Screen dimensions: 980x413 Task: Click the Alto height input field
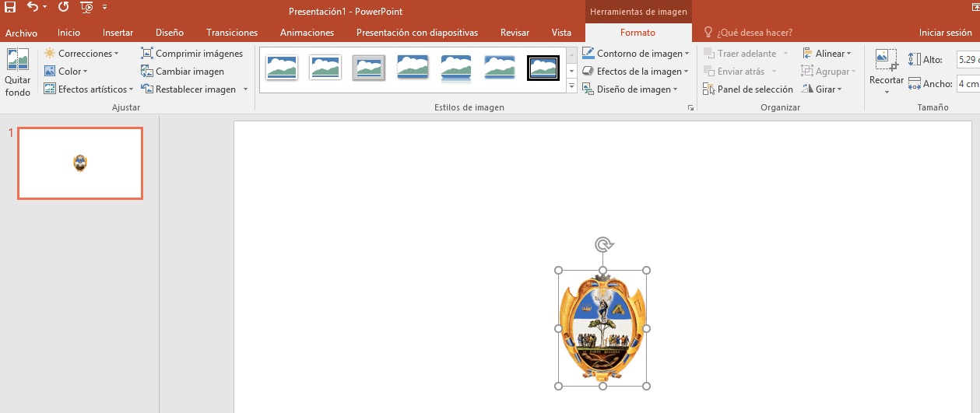[x=968, y=60]
